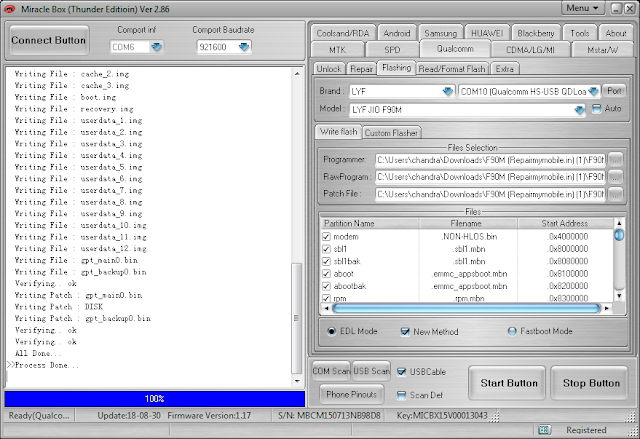
Task: Toggle the rpm partition checkbox
Action: click(326, 298)
